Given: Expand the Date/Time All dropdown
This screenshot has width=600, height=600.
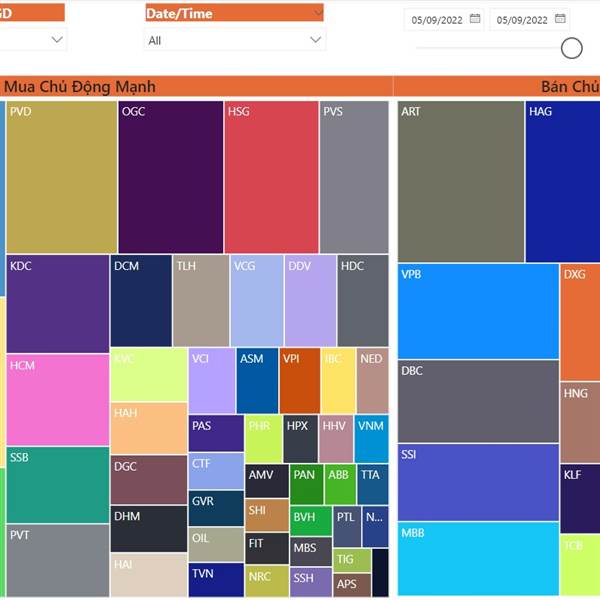Looking at the screenshot, I should pyautogui.click(x=235, y=40).
